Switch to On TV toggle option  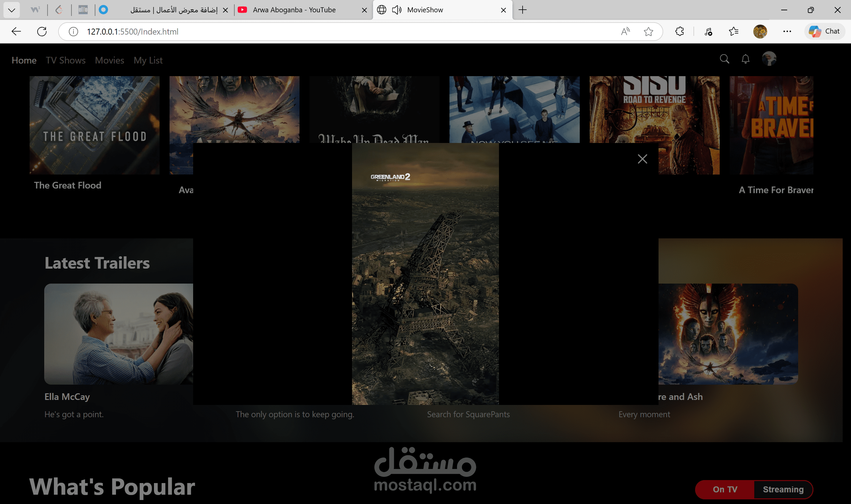[x=725, y=489]
